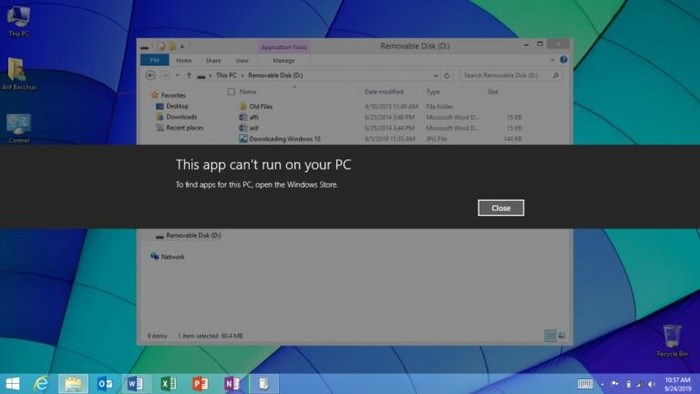The image size is (700, 394).
Task: Switch to the Home ribbon tab
Action: [x=183, y=60]
